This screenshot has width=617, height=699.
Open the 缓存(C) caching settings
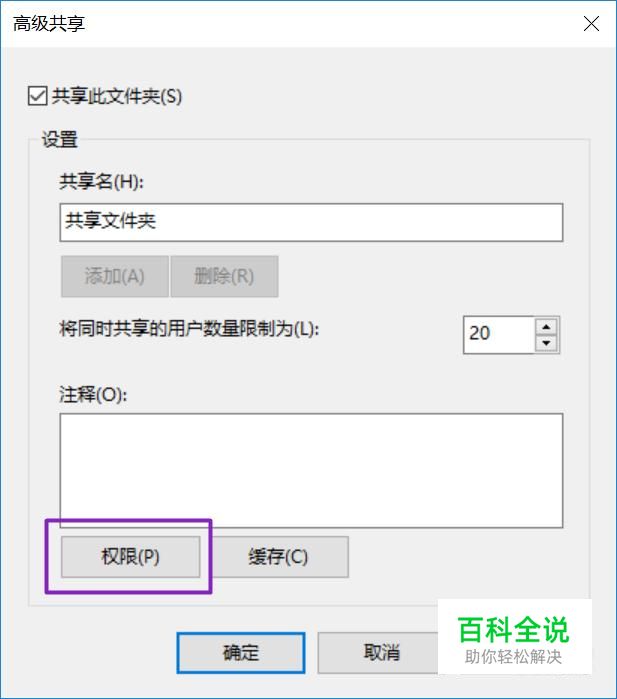pos(278,557)
